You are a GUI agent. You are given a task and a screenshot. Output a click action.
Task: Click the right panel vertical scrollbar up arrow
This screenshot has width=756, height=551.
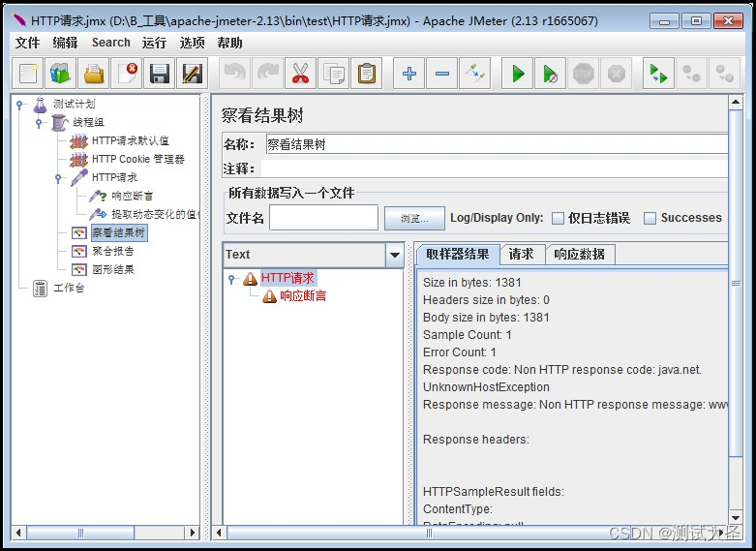[736, 102]
